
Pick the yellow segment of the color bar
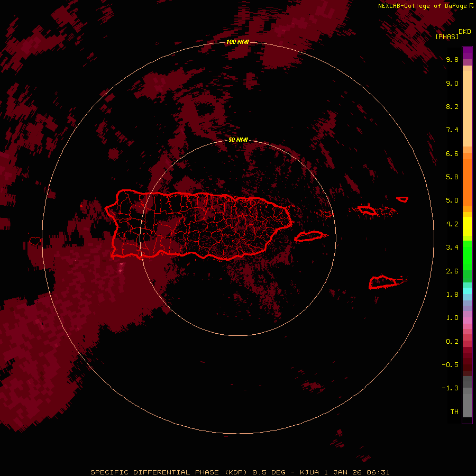tap(467, 226)
